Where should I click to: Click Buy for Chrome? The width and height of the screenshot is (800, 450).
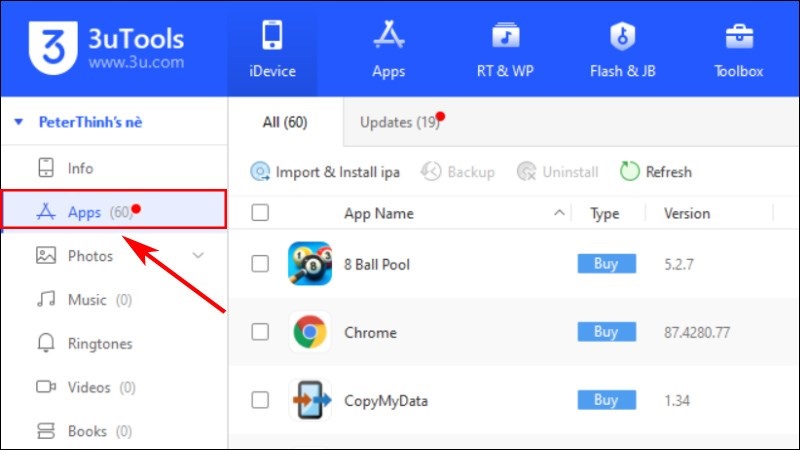(x=607, y=332)
